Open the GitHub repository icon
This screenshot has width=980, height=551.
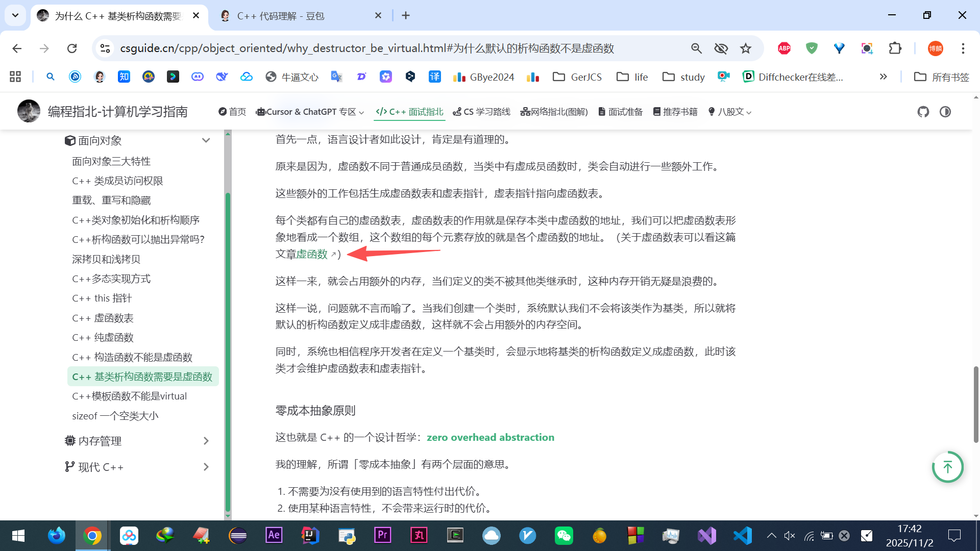[923, 112]
